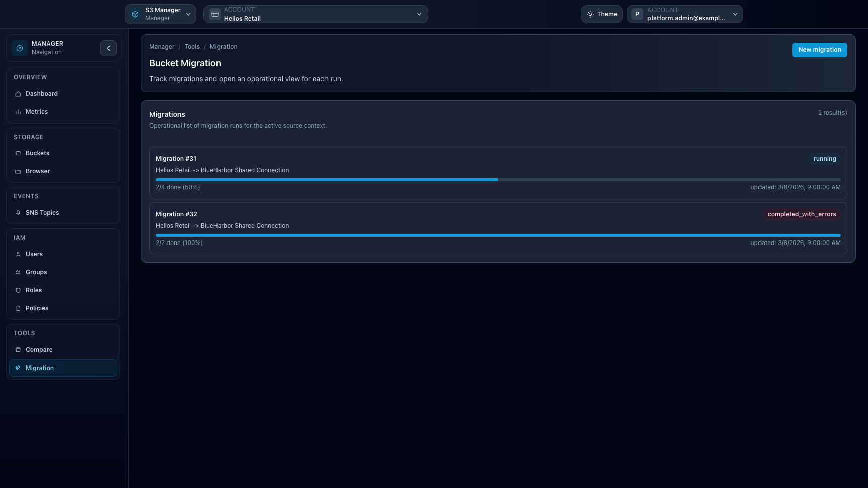
Task: Open the S3 Manager app switcher dropdown
Action: [160, 14]
